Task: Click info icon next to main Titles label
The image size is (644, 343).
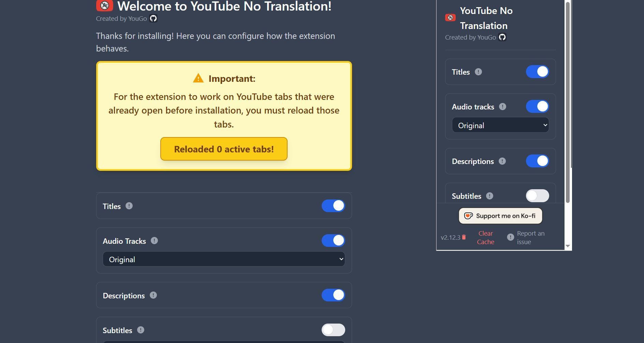Action: pos(129,206)
